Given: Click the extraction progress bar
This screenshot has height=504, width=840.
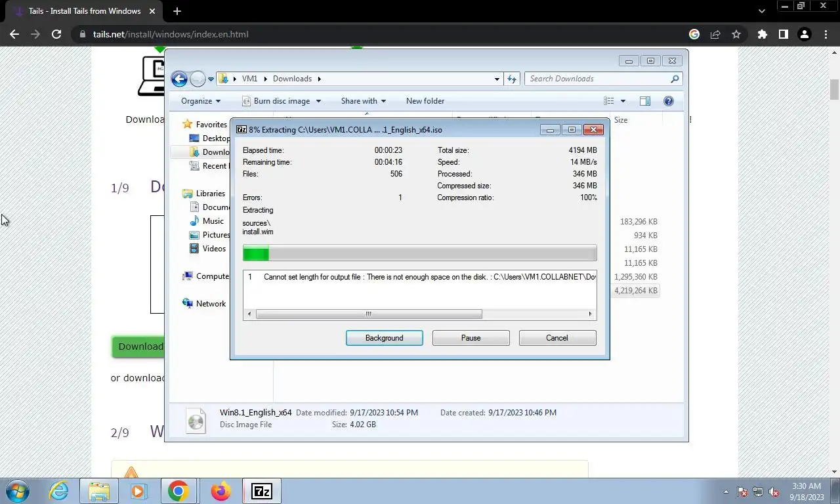Looking at the screenshot, I should tap(419, 253).
